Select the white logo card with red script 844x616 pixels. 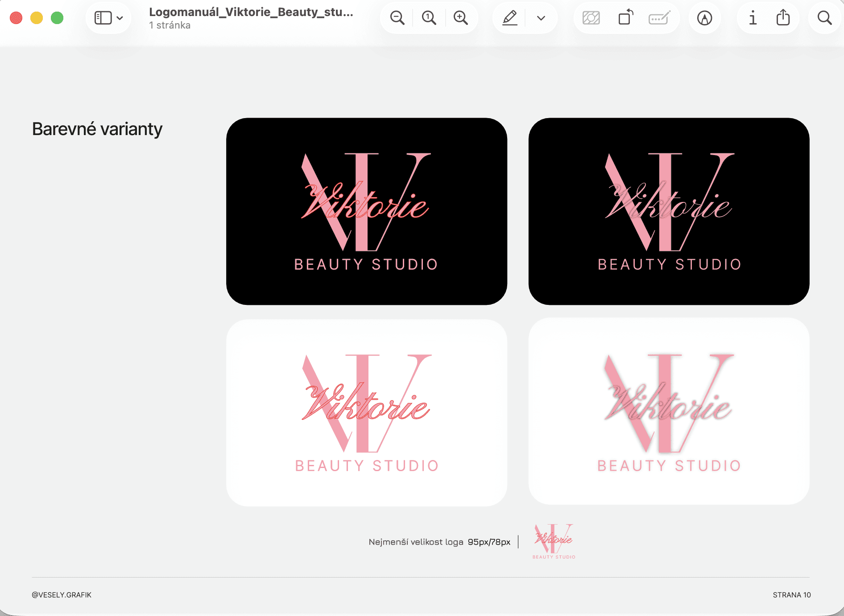click(x=367, y=413)
